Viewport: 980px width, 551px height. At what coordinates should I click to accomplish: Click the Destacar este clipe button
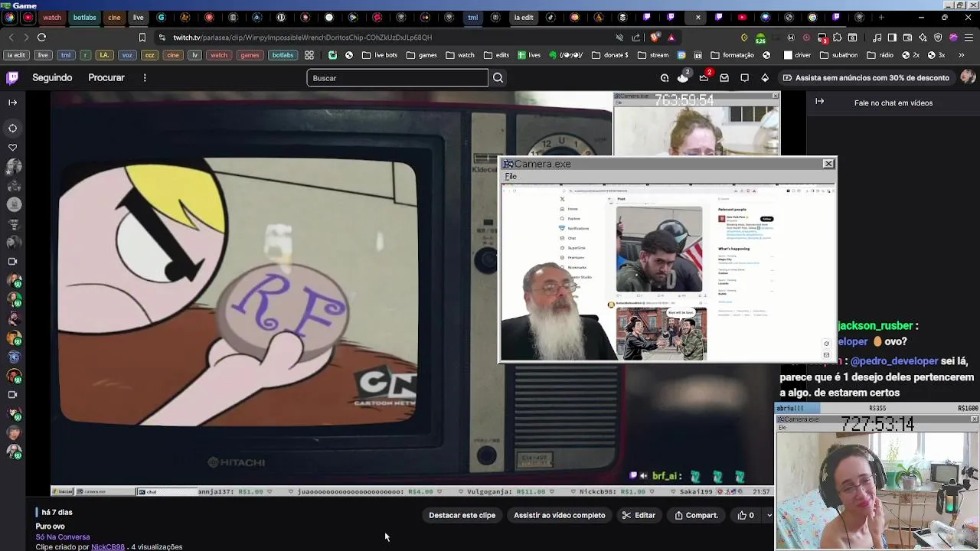(x=462, y=515)
